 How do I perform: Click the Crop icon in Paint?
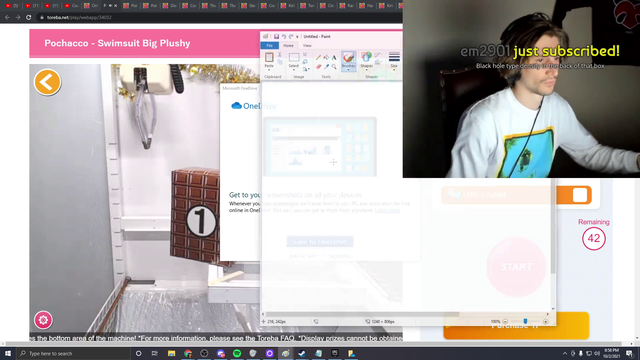[305, 54]
